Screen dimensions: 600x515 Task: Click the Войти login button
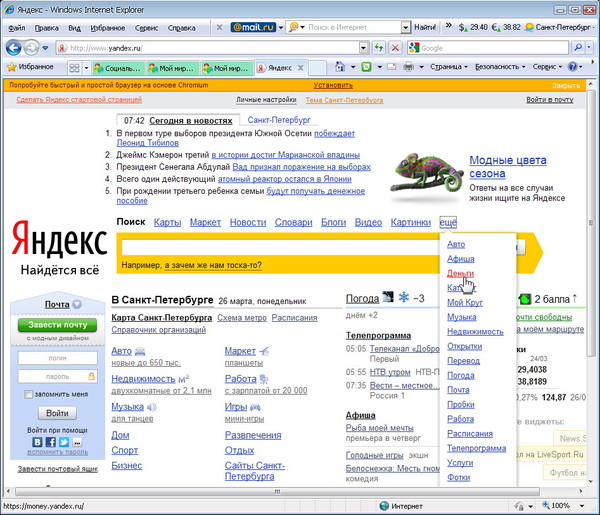pos(57,413)
